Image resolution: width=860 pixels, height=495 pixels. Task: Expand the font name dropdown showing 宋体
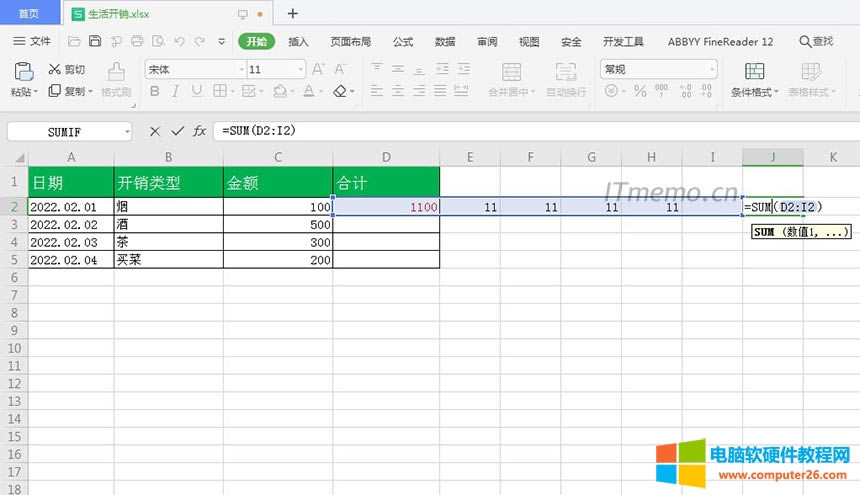pos(241,69)
